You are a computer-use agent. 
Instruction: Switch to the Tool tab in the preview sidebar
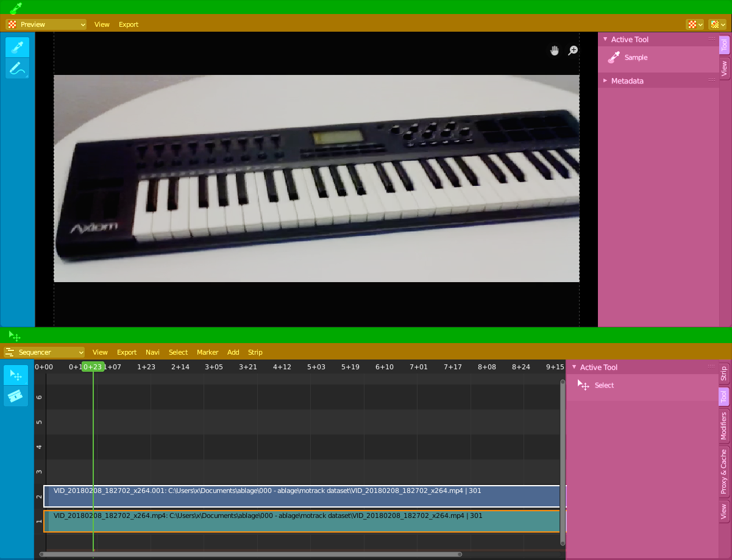click(724, 45)
